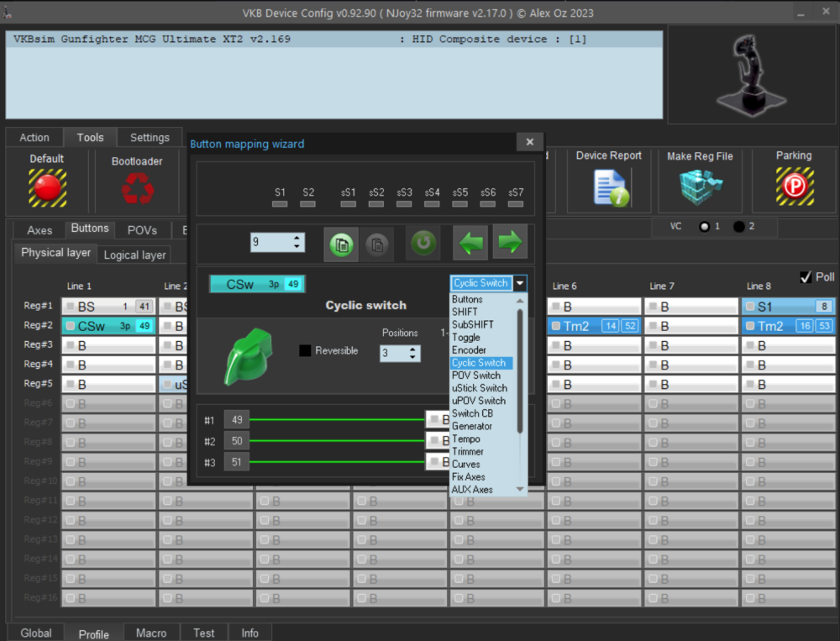
Task: Open the Logical layer tab
Action: click(134, 255)
